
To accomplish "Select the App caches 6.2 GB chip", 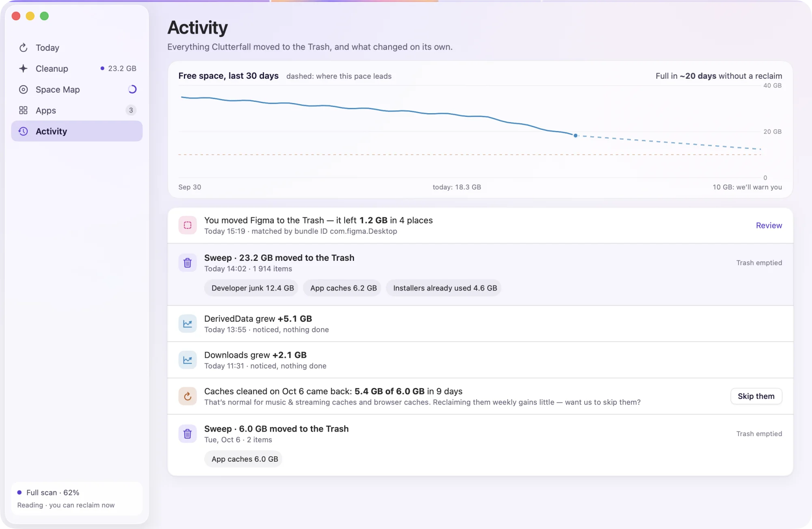I will coord(343,288).
